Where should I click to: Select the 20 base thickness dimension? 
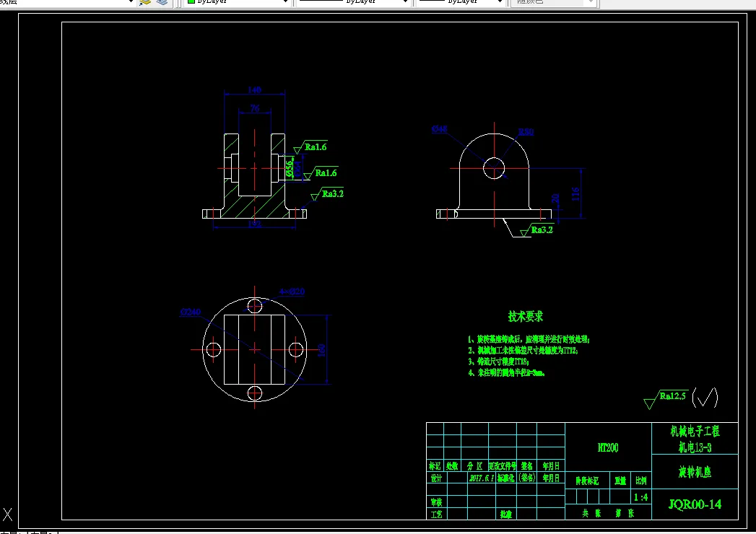pos(555,198)
